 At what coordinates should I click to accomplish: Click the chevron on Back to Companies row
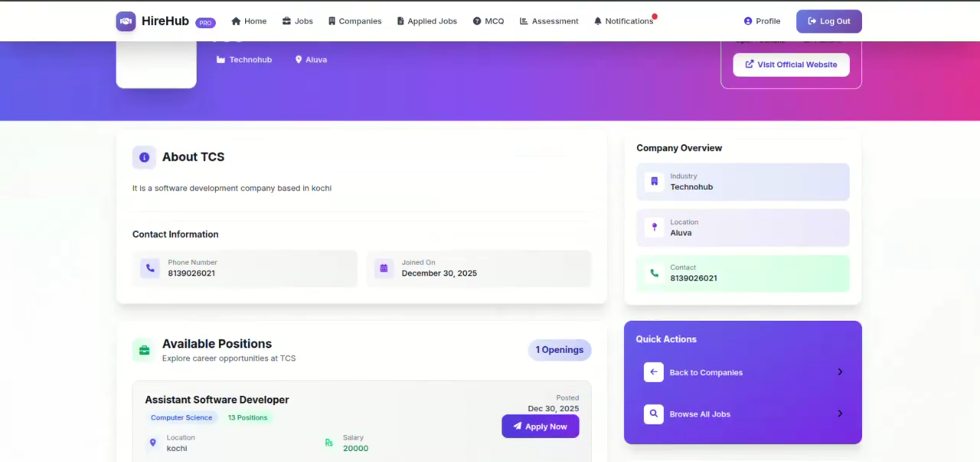(x=840, y=372)
